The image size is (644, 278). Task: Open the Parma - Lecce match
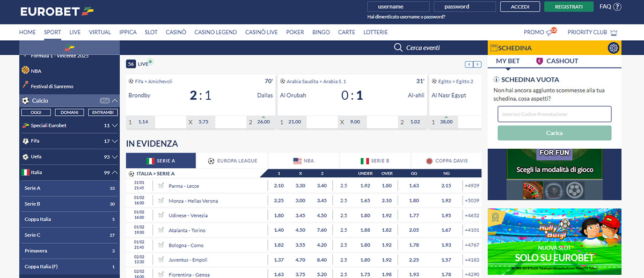(x=184, y=186)
